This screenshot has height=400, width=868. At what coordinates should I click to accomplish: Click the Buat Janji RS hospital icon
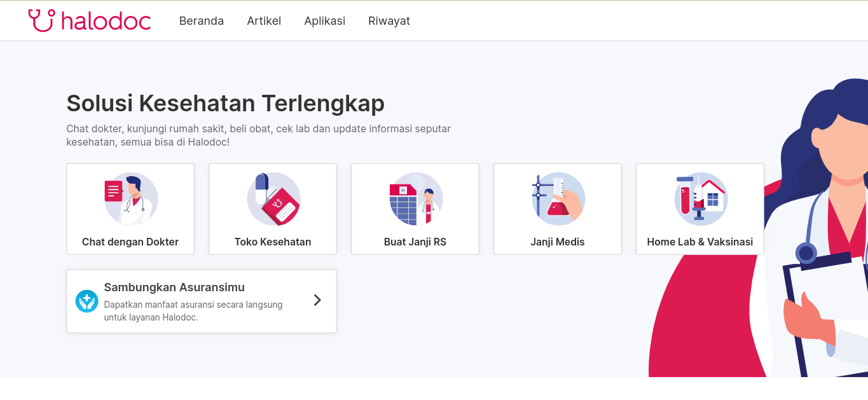(x=416, y=199)
